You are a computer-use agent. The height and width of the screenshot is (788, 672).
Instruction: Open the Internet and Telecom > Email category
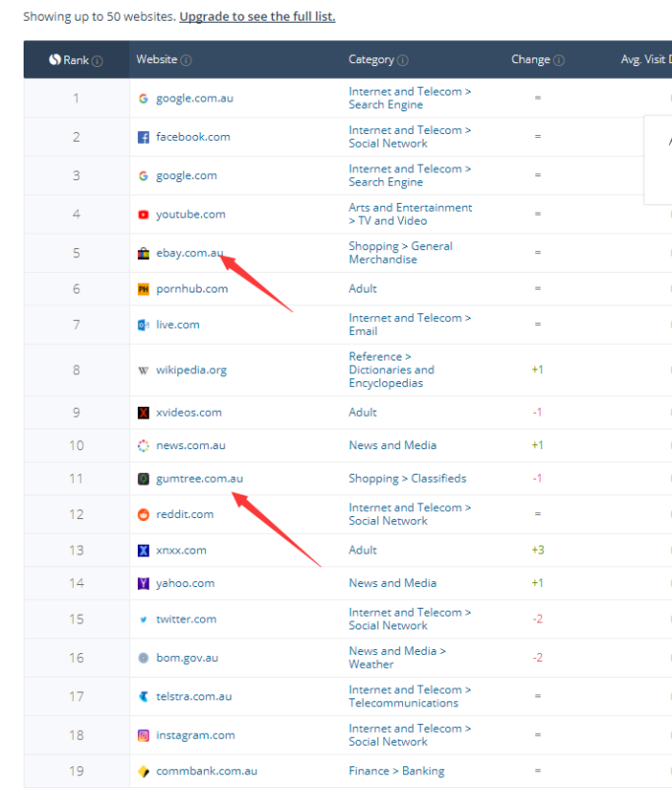410,325
